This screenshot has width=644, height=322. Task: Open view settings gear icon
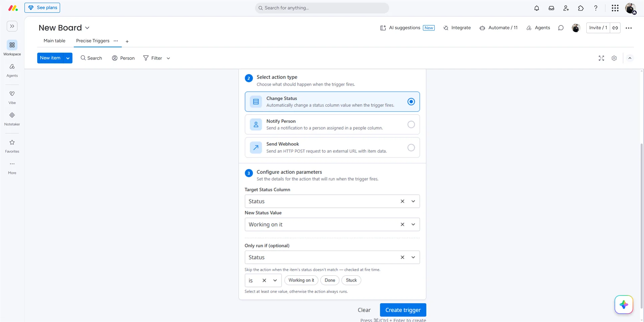614,58
